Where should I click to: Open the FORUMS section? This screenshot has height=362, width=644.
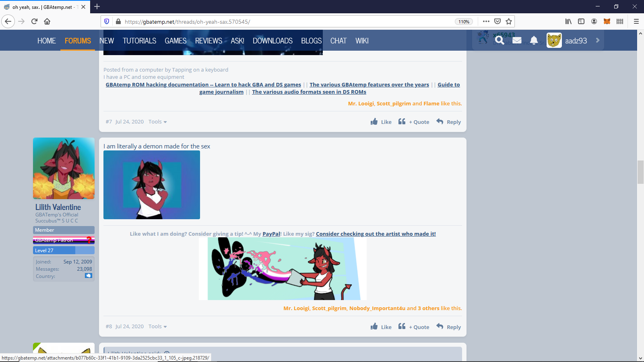tap(78, 41)
